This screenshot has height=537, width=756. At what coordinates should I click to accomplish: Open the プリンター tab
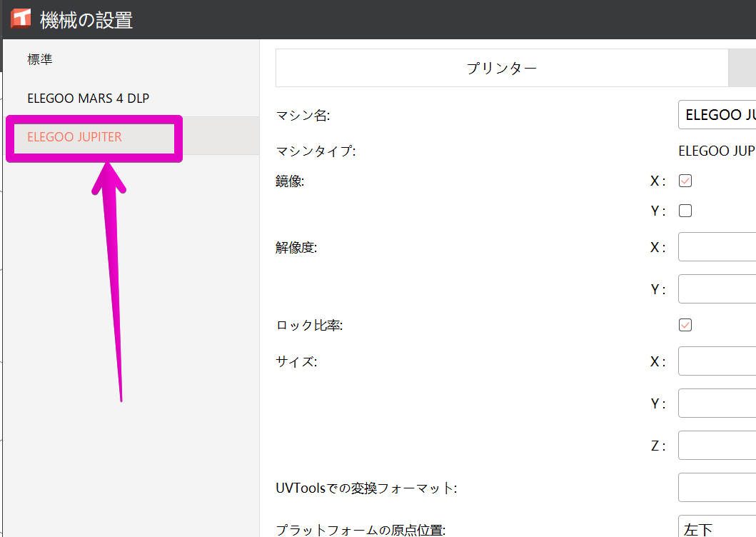tap(501, 68)
